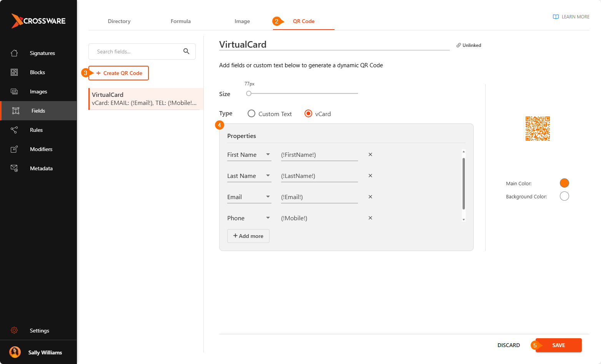Viewport: 601px width, 364px height.
Task: Open the Email property type dropdown
Action: pyautogui.click(x=268, y=197)
